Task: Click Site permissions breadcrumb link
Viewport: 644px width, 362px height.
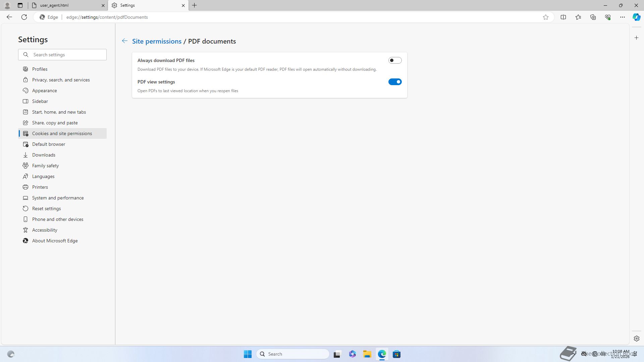Action: point(157,41)
